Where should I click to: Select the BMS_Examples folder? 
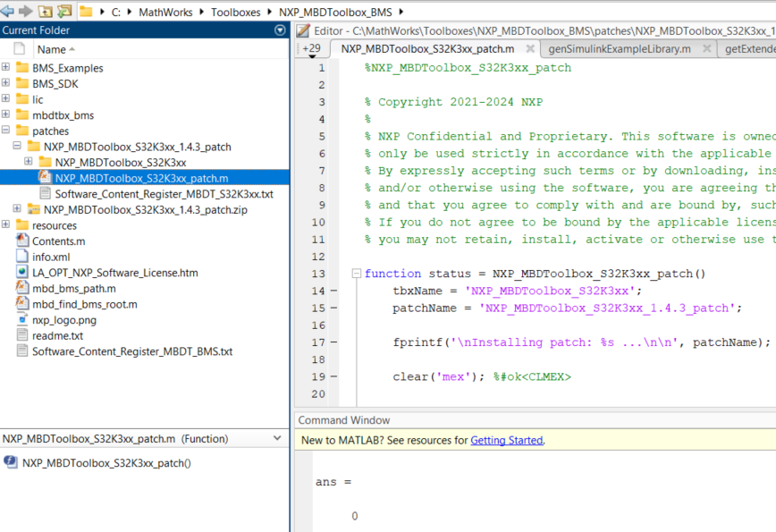[68, 68]
